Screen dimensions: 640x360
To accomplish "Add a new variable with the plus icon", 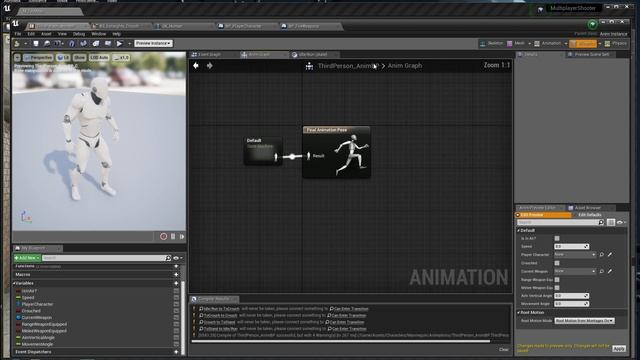I will pos(176,283).
